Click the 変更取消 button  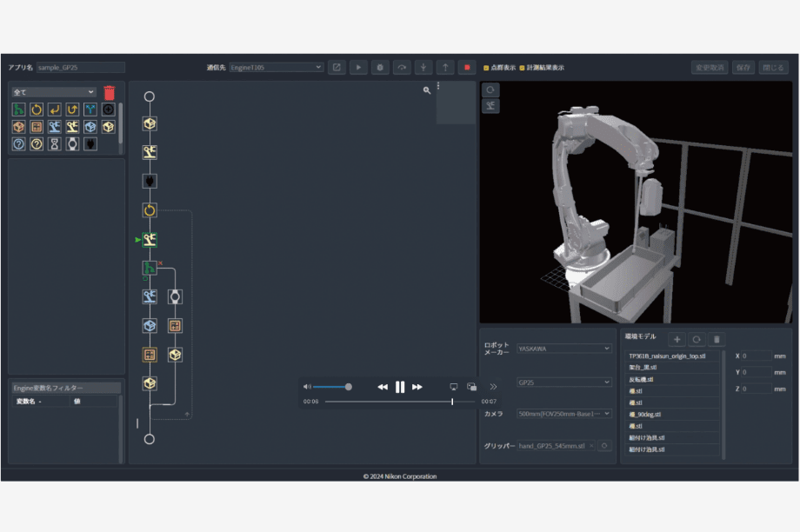point(710,67)
